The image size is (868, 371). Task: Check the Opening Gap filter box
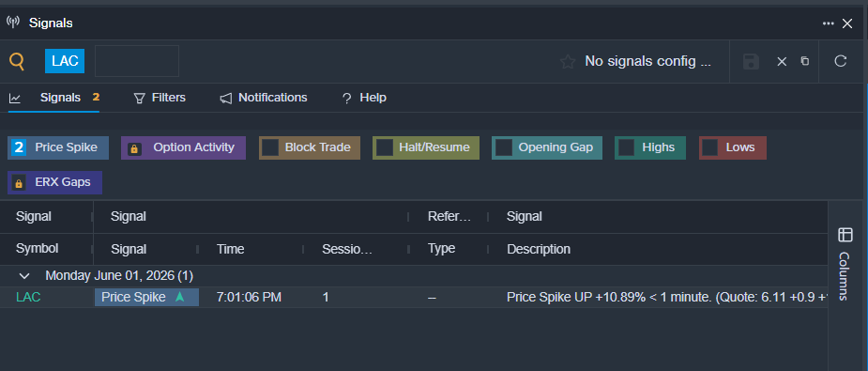(504, 147)
